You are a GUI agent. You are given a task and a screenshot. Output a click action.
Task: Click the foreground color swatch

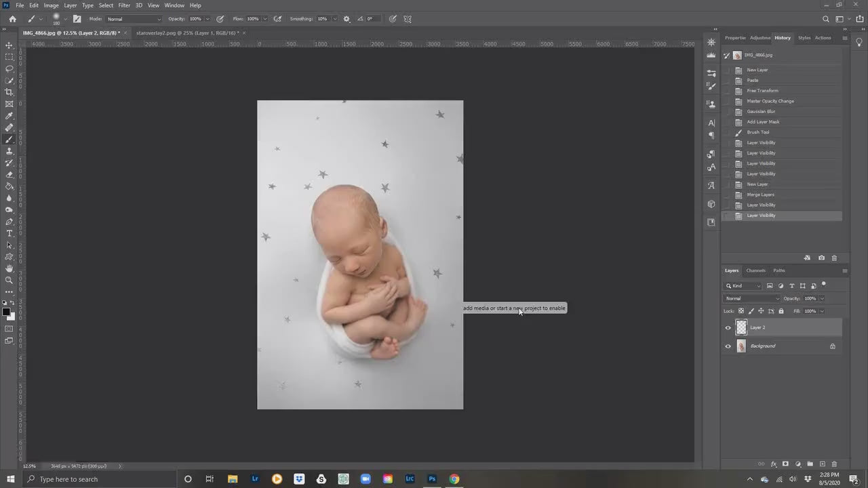[x=7, y=313]
